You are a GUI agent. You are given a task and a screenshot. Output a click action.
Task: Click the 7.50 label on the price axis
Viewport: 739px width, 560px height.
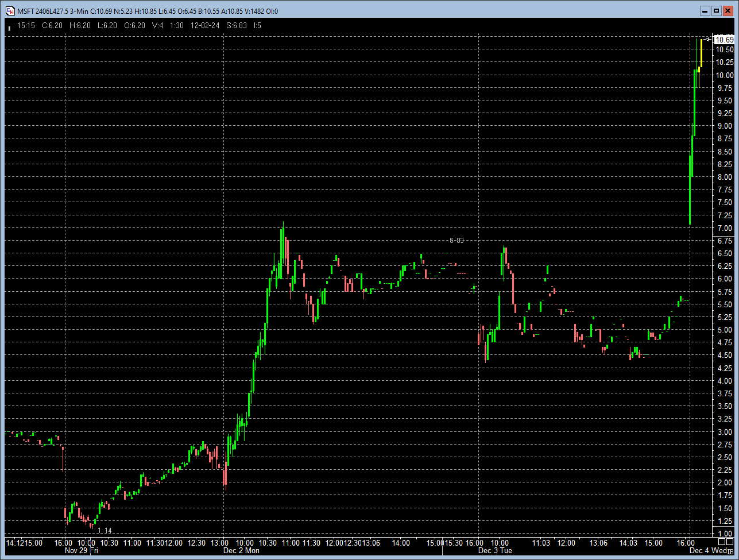(x=725, y=203)
